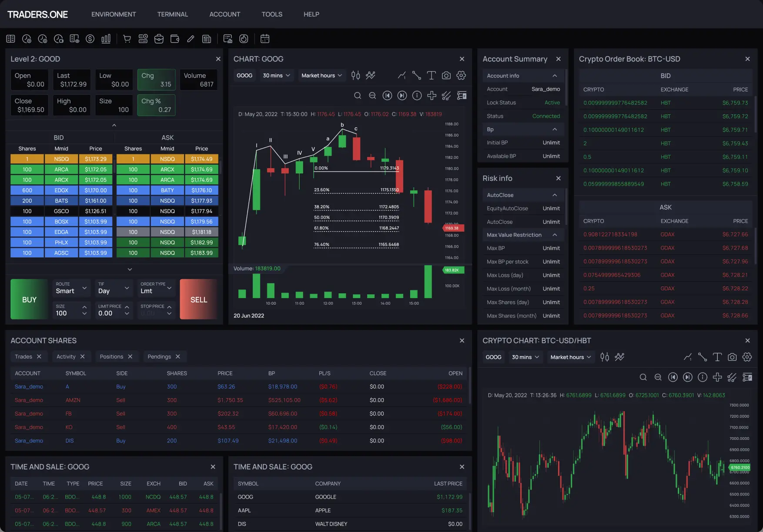Viewport: 763px width, 532px height.
Task: Toggle the Chg highlight in Level 2 panel
Action: tap(156, 80)
